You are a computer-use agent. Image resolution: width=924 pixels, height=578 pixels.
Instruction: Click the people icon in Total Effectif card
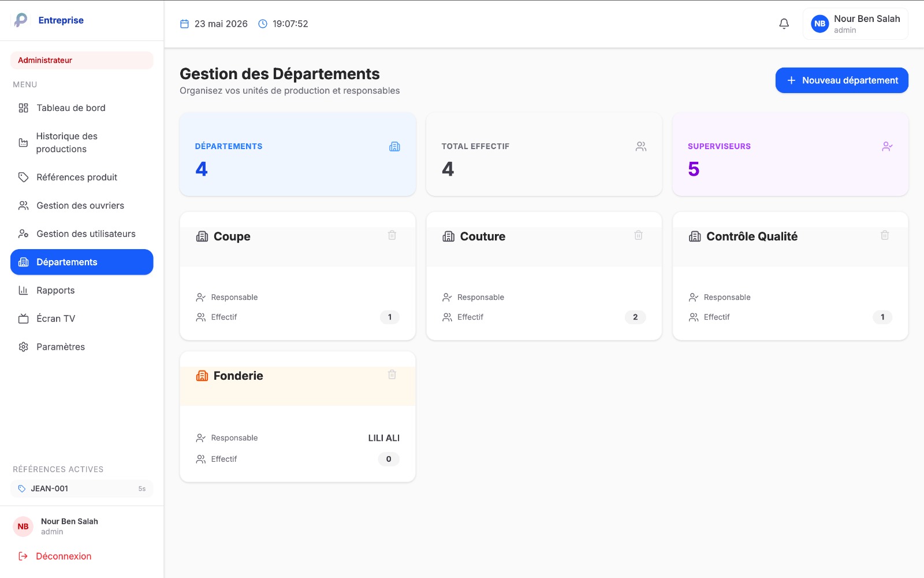641,146
